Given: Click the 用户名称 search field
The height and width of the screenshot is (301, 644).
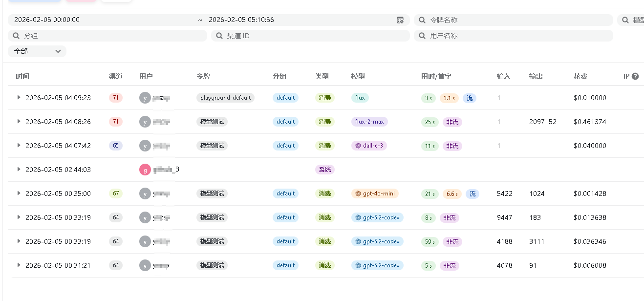Looking at the screenshot, I should click(x=518, y=36).
